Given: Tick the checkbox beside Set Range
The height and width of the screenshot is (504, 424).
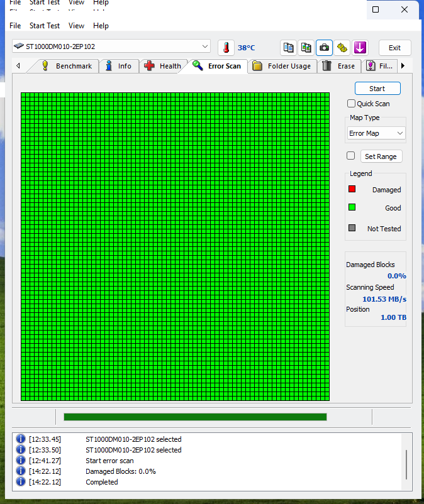Looking at the screenshot, I should [351, 156].
